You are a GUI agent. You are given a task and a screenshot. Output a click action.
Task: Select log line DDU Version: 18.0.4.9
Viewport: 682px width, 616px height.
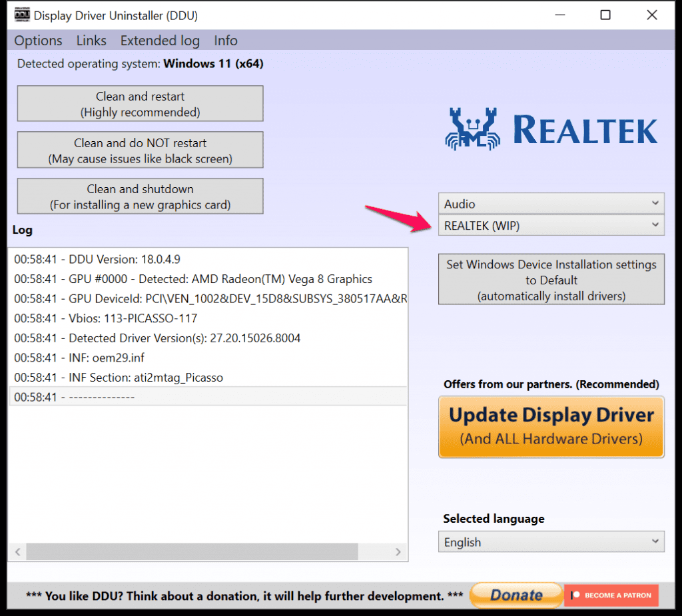click(x=208, y=259)
